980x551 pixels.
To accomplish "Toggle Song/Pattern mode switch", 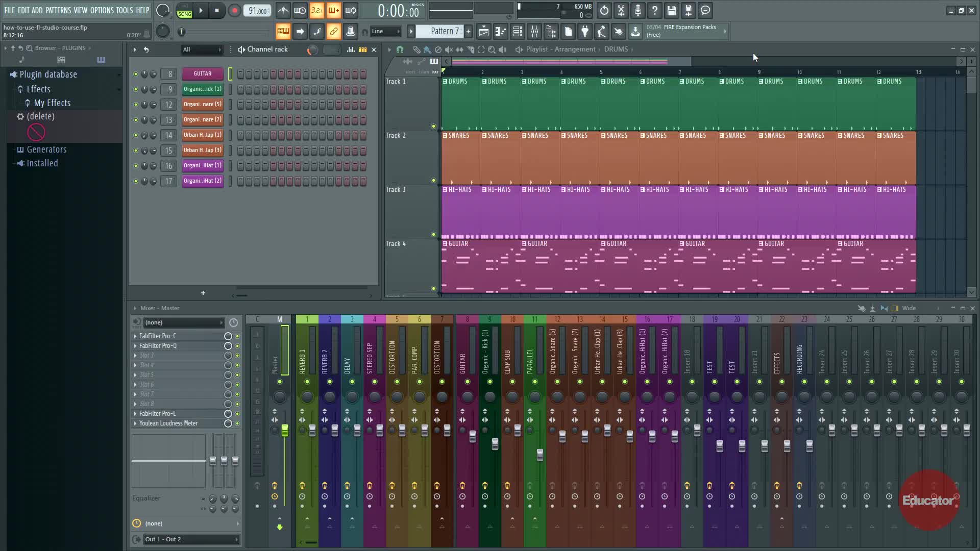I will [184, 11].
